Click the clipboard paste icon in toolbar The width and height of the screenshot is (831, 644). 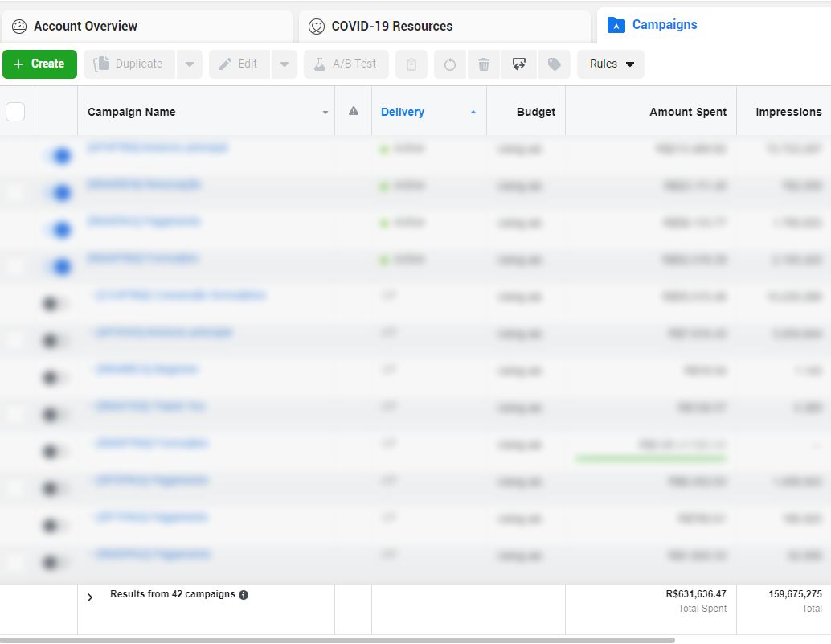(411, 64)
